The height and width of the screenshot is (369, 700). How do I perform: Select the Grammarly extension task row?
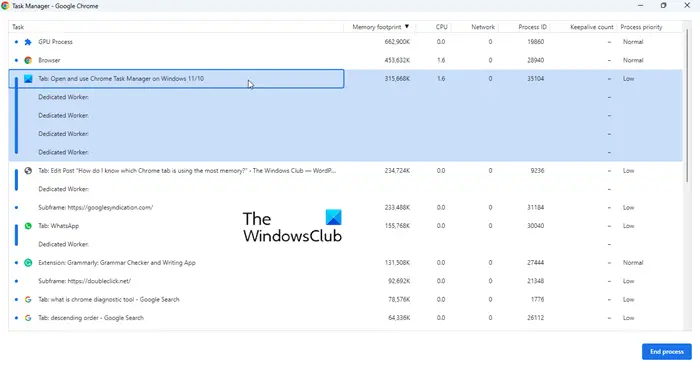(x=346, y=263)
